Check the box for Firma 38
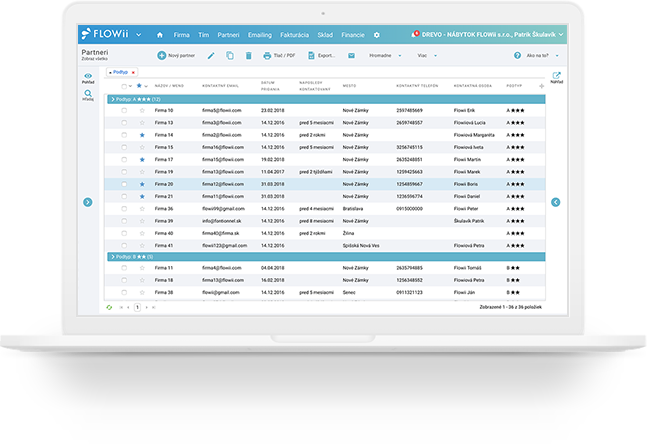 124,292
